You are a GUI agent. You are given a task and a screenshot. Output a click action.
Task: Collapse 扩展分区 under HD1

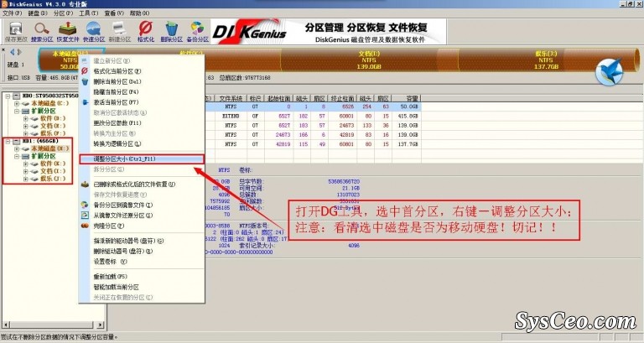click(x=17, y=156)
